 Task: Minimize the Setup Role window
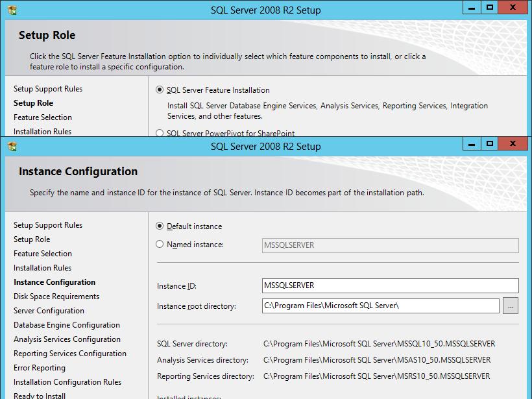pyautogui.click(x=472, y=8)
